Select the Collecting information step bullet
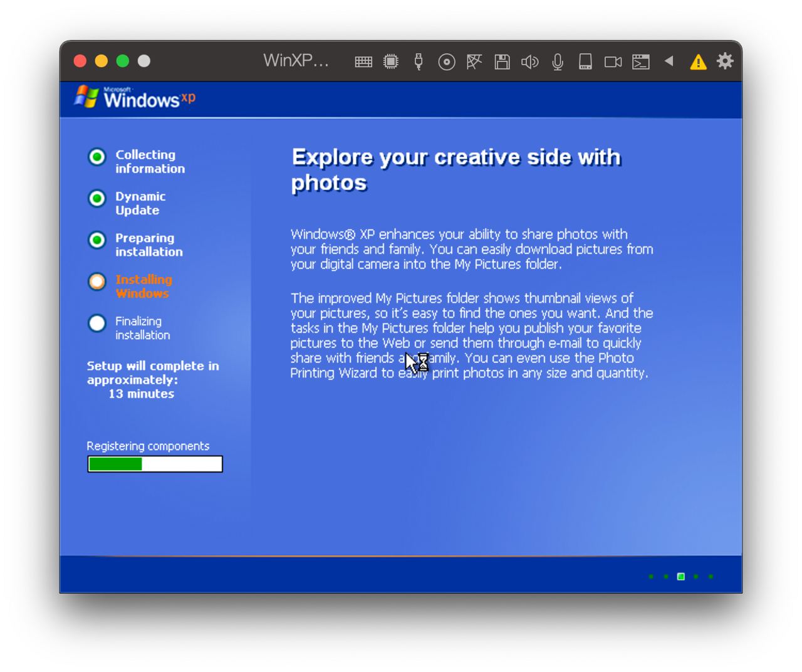 click(97, 157)
